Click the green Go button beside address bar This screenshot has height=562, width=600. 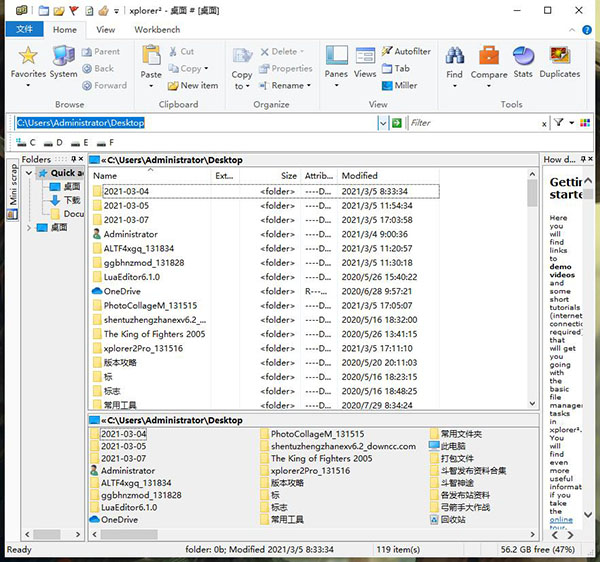(x=397, y=123)
